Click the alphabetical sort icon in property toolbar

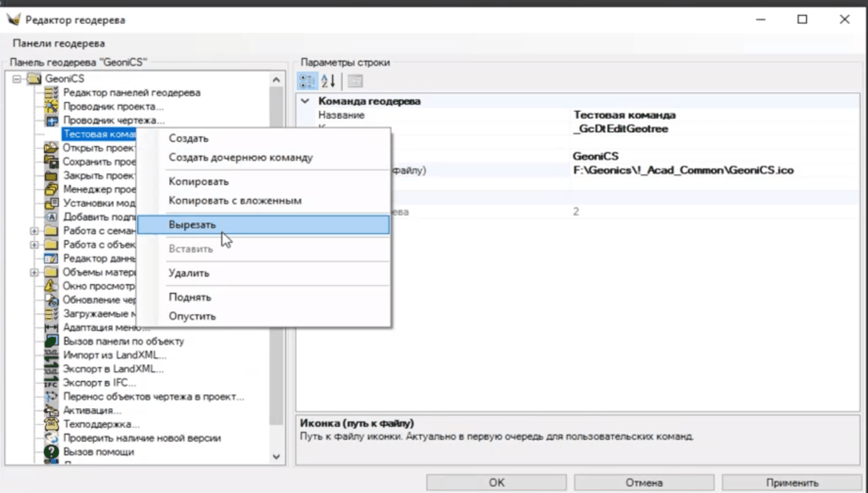[x=328, y=81]
